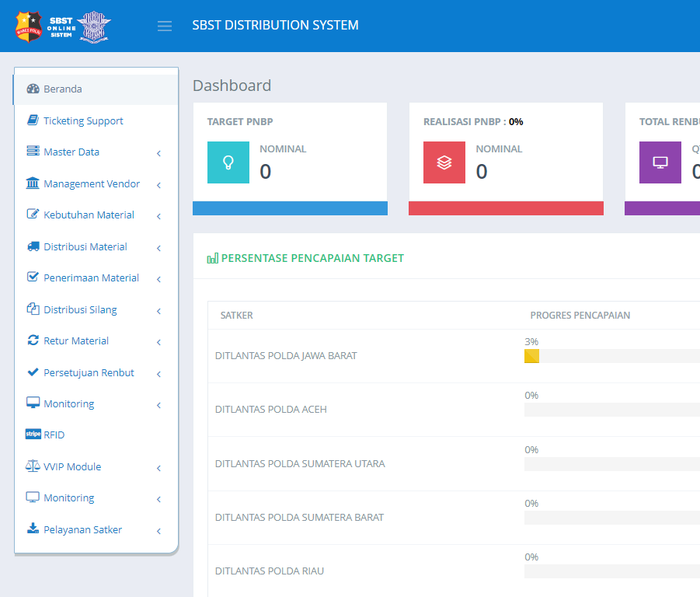Open the Ticketing Support menu item
The width and height of the screenshot is (700, 597).
pyautogui.click(x=96, y=120)
